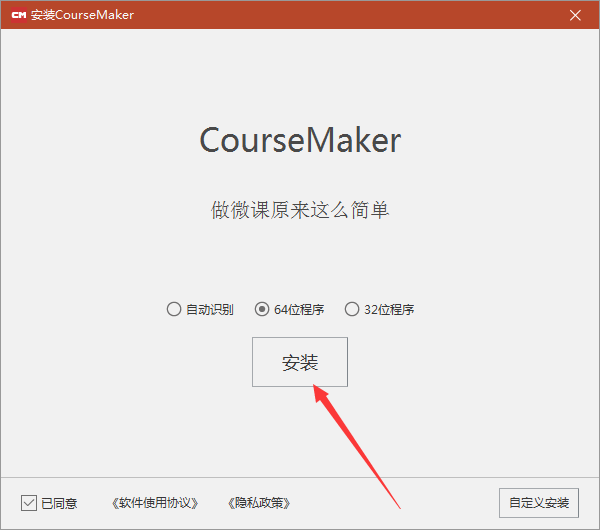Click the 安装CourseMaker window title
The width and height of the screenshot is (600, 530).
82,15
